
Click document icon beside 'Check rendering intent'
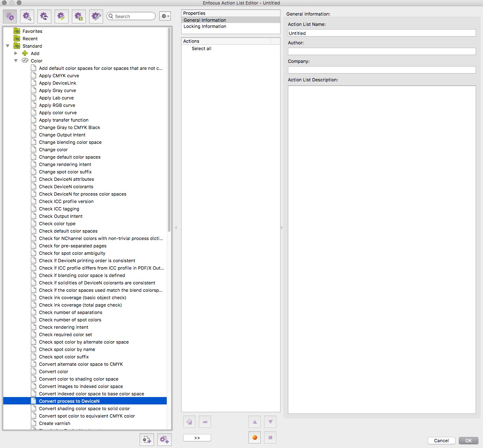(x=34, y=327)
